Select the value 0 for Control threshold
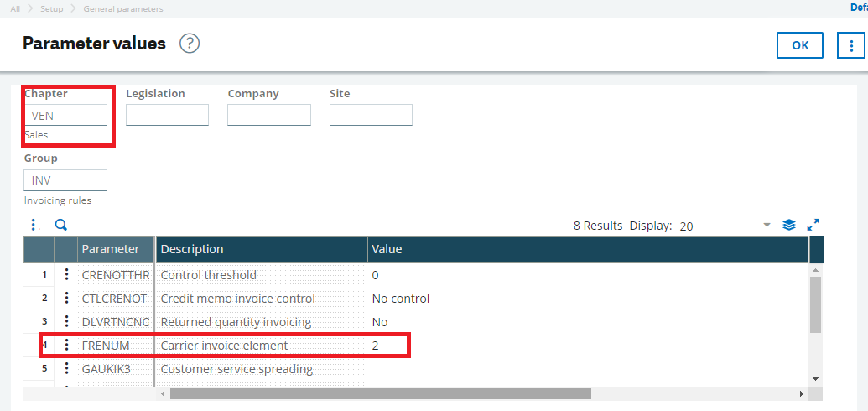Image resolution: width=868 pixels, height=411 pixels. point(588,274)
